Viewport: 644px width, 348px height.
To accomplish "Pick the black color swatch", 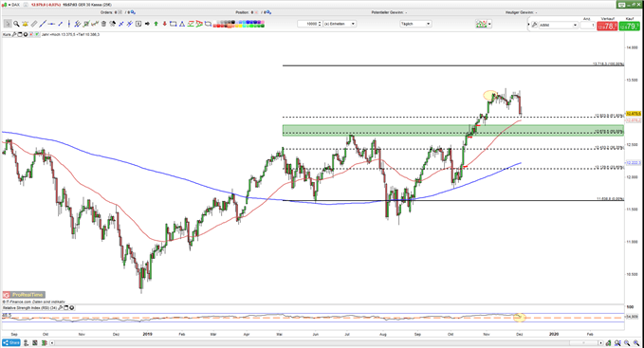I will 233,22.
